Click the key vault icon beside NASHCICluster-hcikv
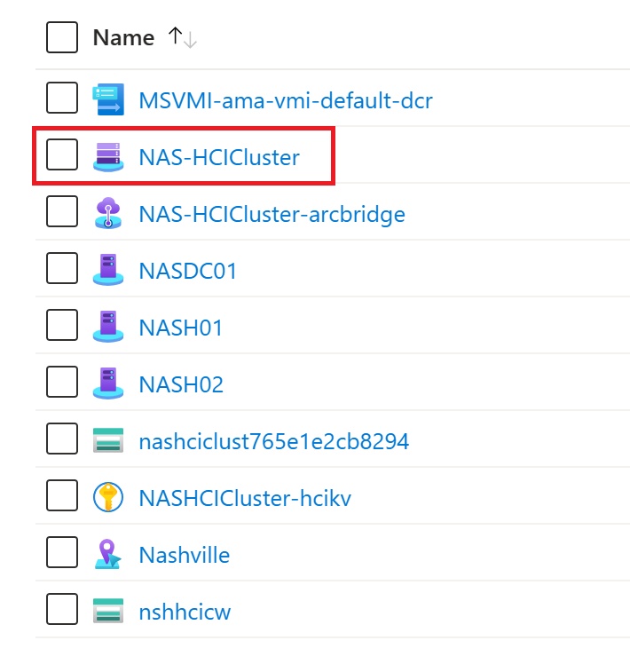 (x=108, y=497)
